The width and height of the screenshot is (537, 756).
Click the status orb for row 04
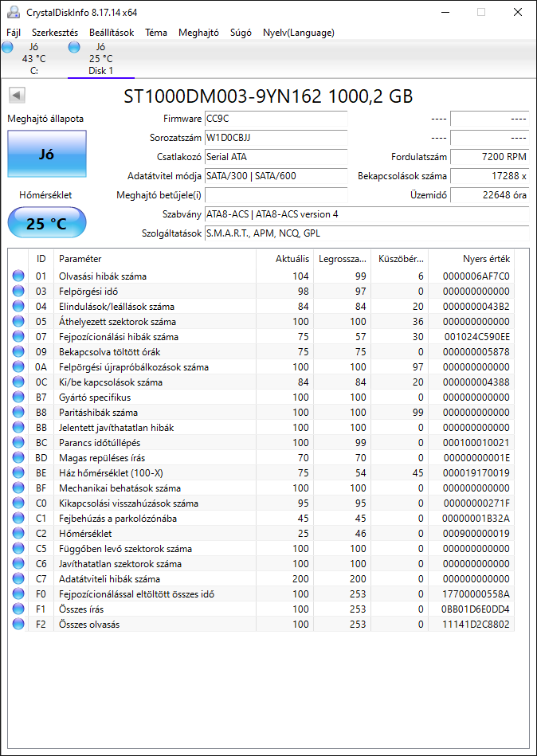[18, 307]
